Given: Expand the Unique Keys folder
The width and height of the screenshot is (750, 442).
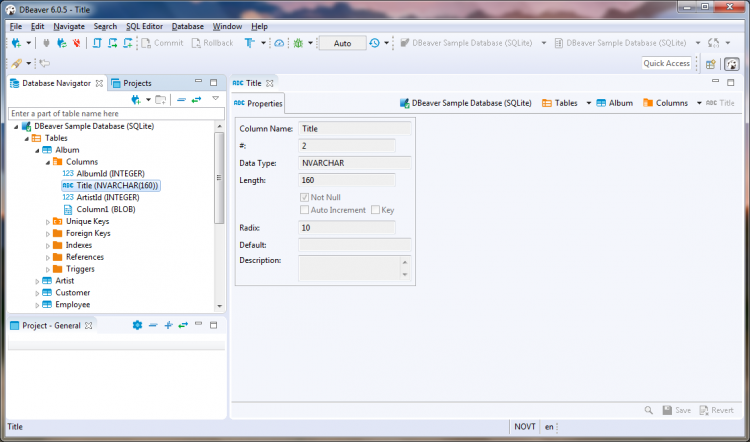Looking at the screenshot, I should 48,221.
